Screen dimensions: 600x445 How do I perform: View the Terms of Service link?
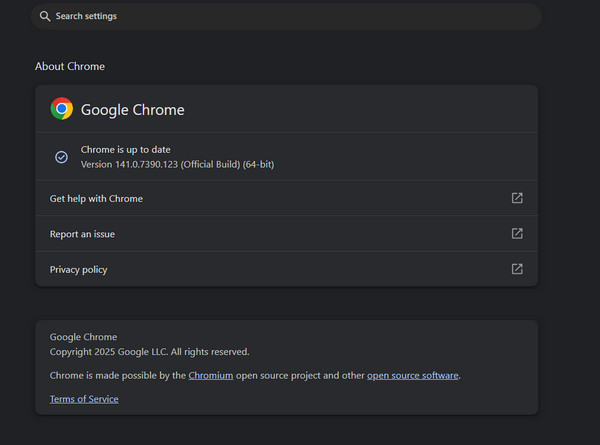[84, 399]
